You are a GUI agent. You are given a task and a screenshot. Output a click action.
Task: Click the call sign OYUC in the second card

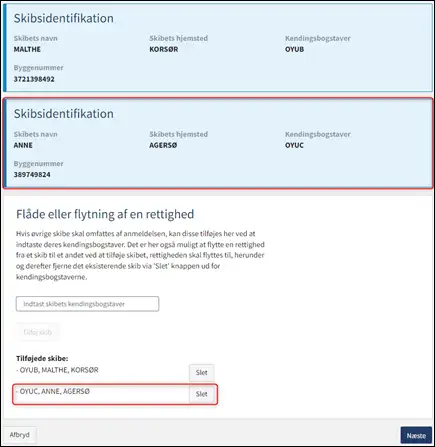click(x=294, y=145)
